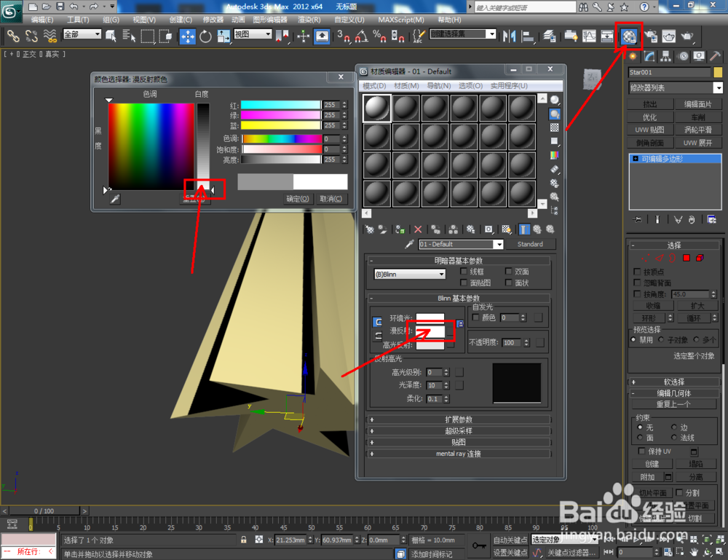The image size is (728, 560).
Task: Click the red X reset material icon
Action: point(418,229)
